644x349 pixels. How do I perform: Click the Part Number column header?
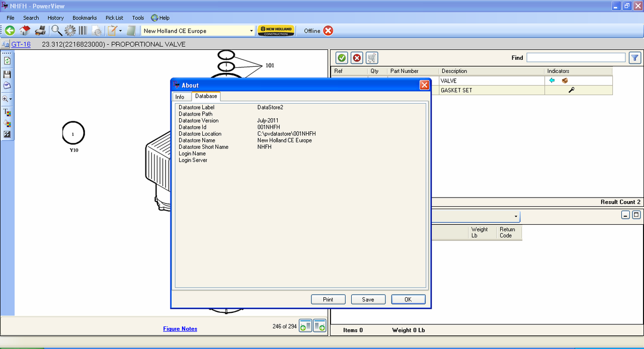413,71
